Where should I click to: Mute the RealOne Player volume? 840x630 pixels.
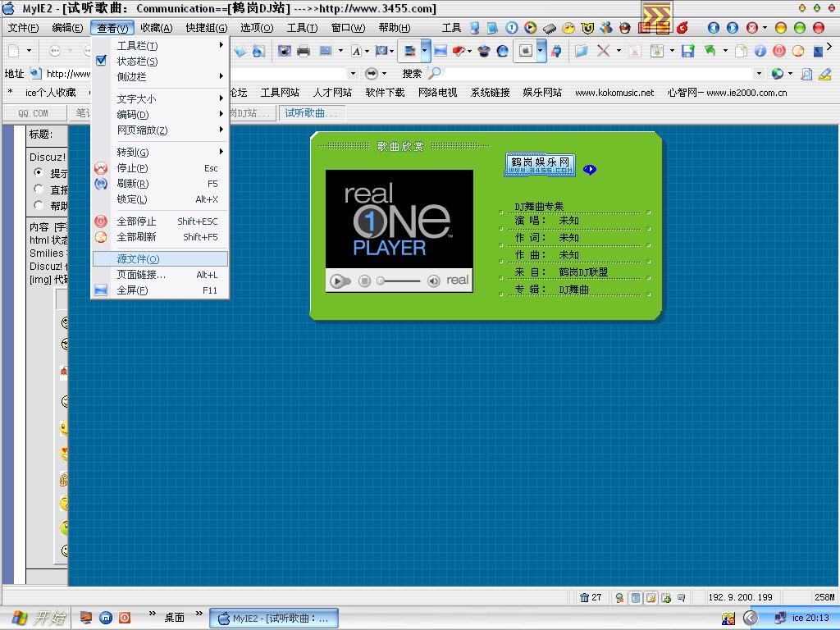pyautogui.click(x=433, y=281)
